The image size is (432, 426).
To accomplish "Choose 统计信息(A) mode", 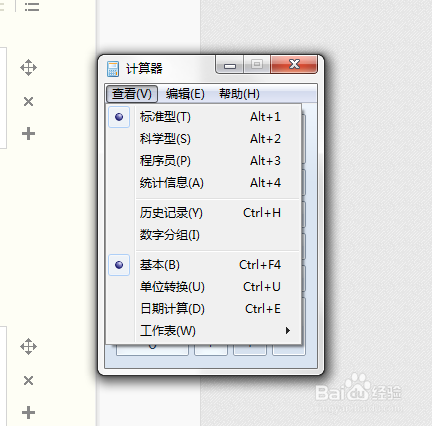I will [203, 183].
